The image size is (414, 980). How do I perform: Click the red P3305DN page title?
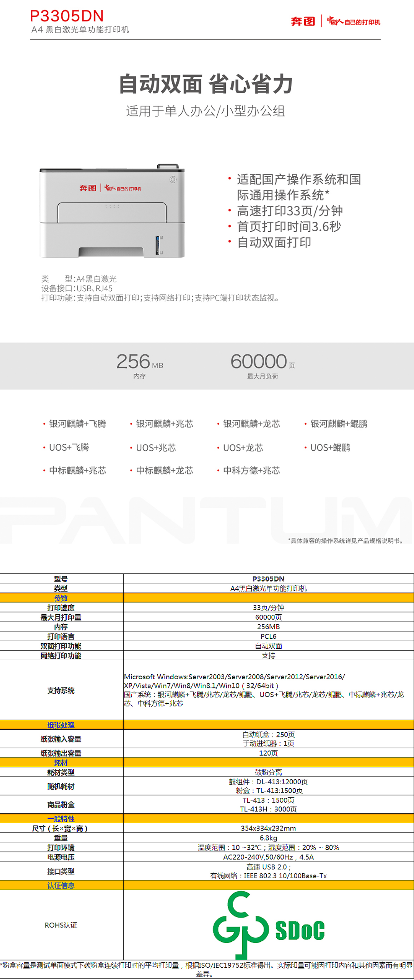tap(67, 16)
